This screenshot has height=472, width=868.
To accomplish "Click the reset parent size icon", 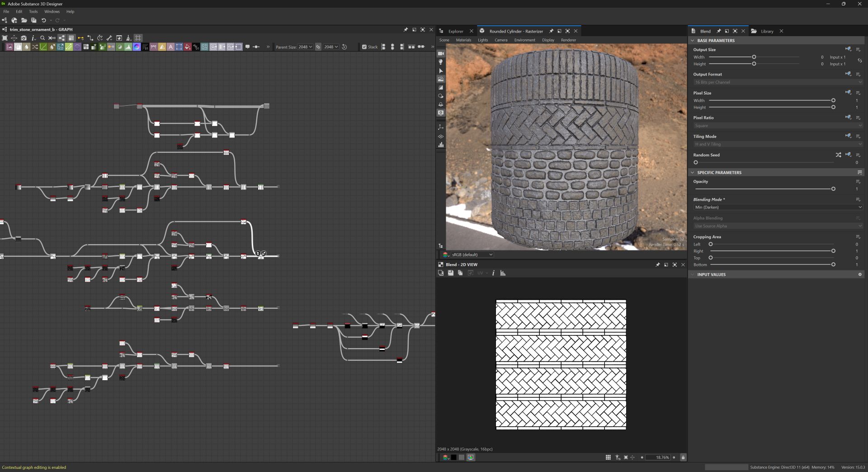I will click(x=344, y=47).
